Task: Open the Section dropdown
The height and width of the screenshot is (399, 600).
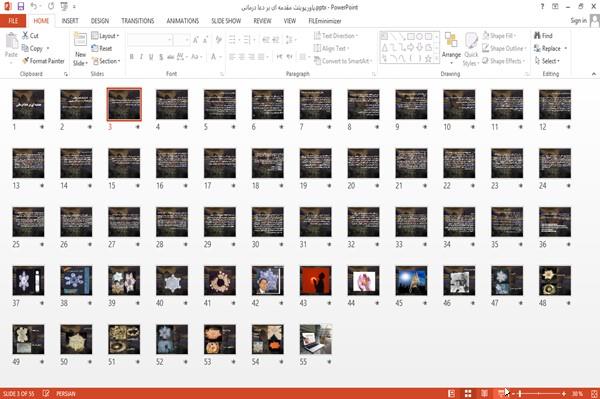Action: pos(106,61)
